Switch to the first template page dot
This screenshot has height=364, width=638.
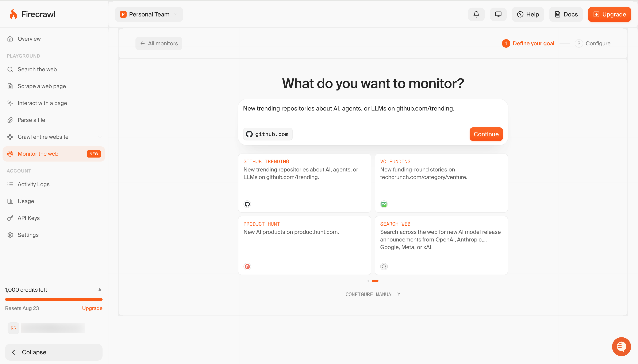368,281
